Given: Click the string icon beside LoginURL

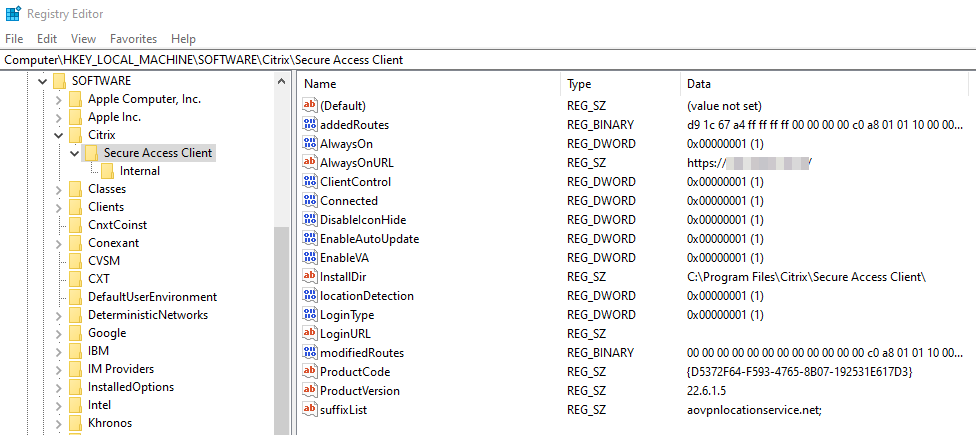Looking at the screenshot, I should (x=309, y=334).
